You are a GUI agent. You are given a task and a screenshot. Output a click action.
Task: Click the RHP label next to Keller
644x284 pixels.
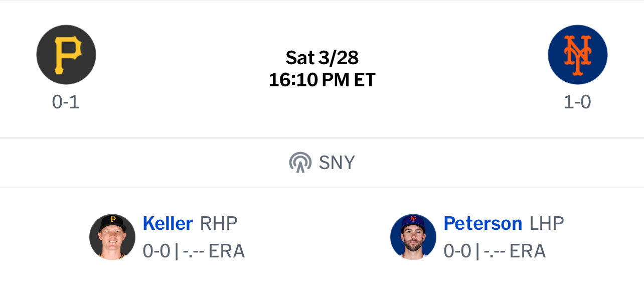click(x=219, y=223)
